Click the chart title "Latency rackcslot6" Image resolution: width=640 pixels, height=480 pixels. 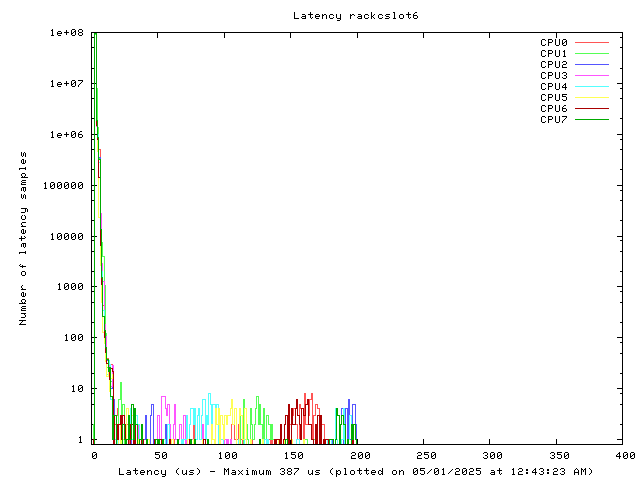click(x=356, y=16)
